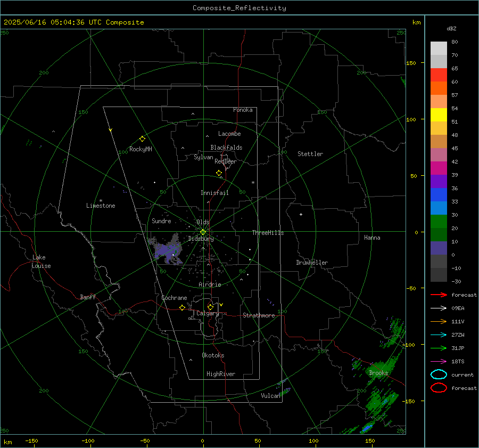Click the Didsbury map label
The height and width of the screenshot is (448, 479).
coord(201,239)
